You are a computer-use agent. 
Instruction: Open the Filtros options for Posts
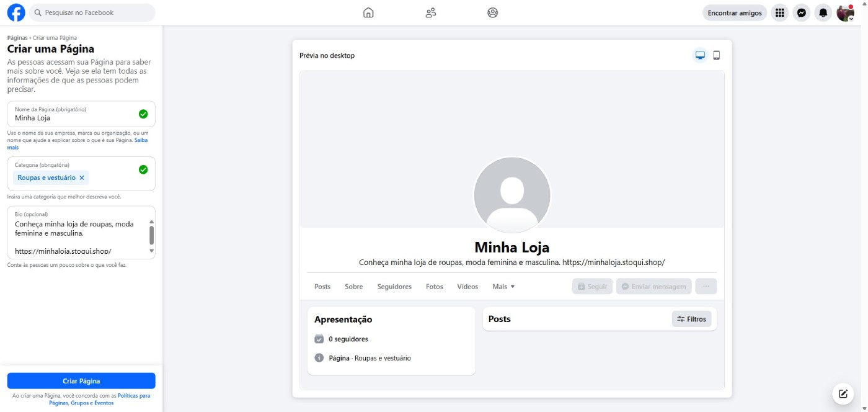tap(692, 318)
